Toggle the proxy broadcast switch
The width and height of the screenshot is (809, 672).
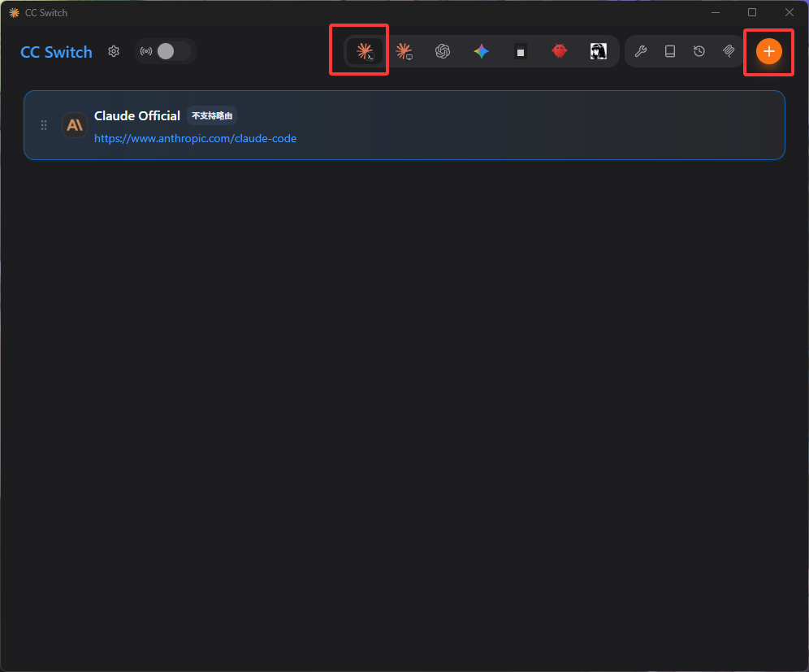click(175, 51)
